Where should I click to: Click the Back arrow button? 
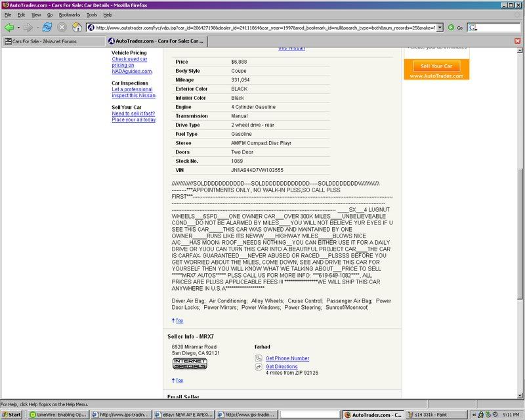tap(9, 28)
